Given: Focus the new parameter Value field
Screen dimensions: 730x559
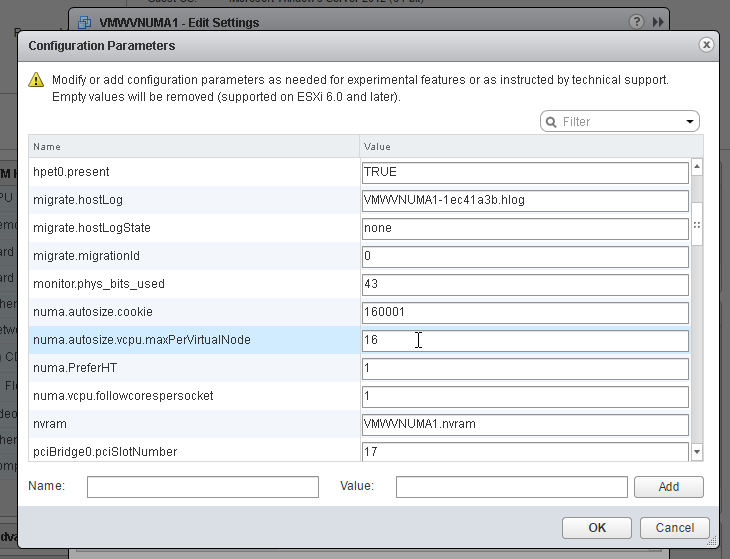Looking at the screenshot, I should pyautogui.click(x=511, y=487).
